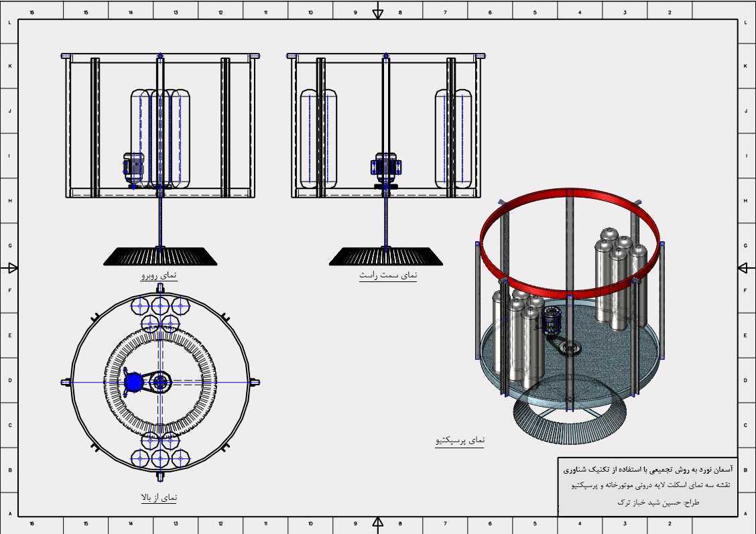This screenshot has height=534, width=756.
Task: Select subtitle line 'نقشه سه نمای اسکلت لایه درونی'
Action: (x=651, y=485)
